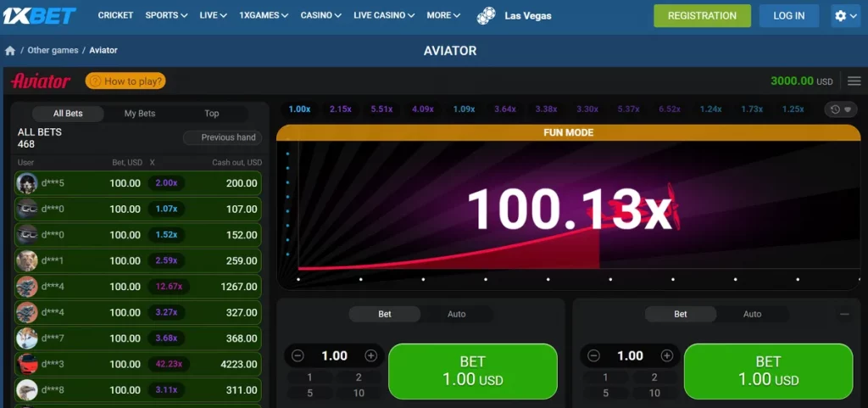Choose quick amount 2 in left panel
The image size is (868, 408).
pyautogui.click(x=359, y=377)
